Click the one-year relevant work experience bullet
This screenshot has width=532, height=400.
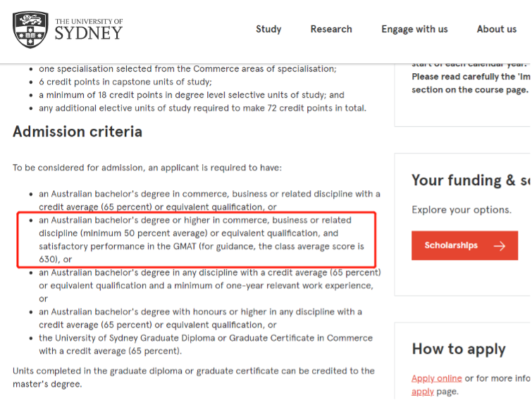(205, 285)
